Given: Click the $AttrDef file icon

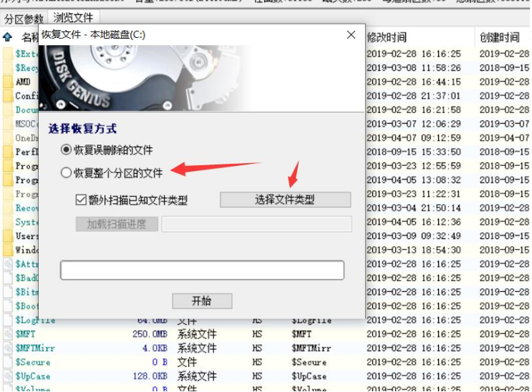Looking at the screenshot, I should (x=8, y=264).
